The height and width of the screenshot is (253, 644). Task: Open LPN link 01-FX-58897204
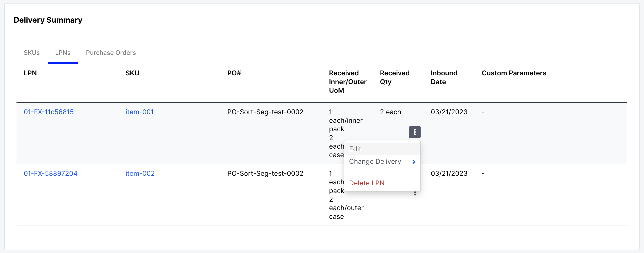click(x=51, y=173)
